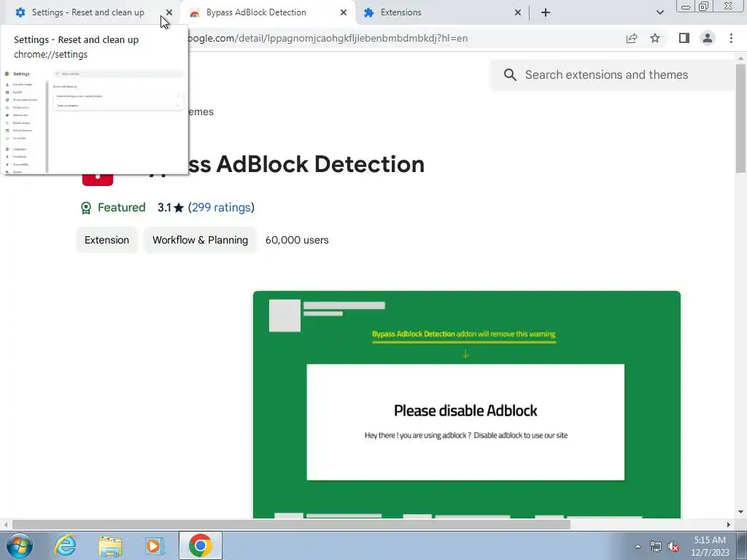Image resolution: width=747 pixels, height=560 pixels.
Task: Click the share this page icon
Action: click(632, 38)
